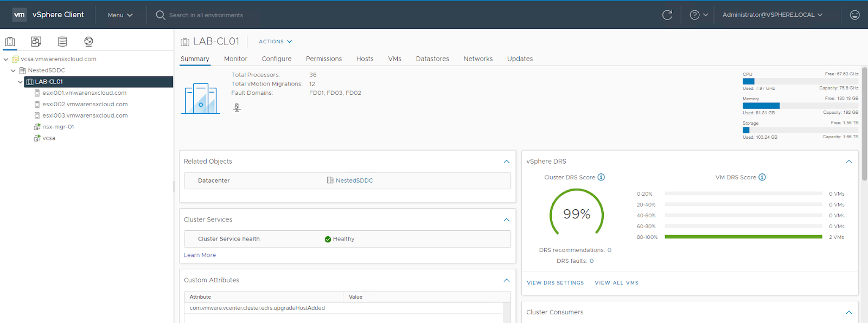This screenshot has width=868, height=323.
Task: Open VMs and Templates inventory view
Action: pos(36,41)
